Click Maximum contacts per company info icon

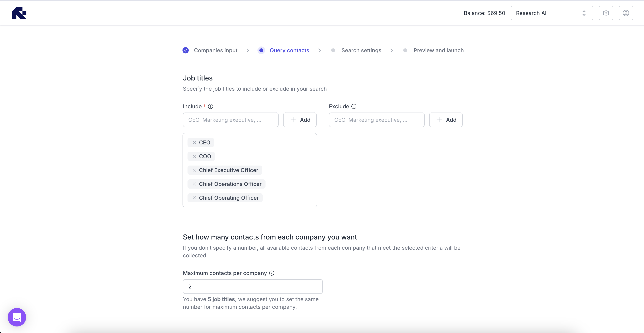271,273
